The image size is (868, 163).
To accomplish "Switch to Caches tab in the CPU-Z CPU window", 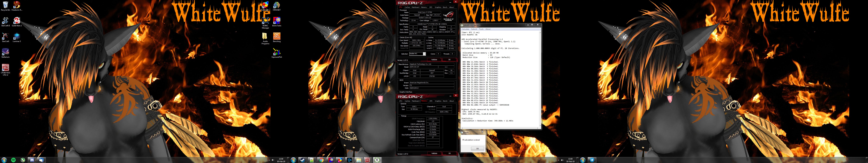I will click(407, 7).
